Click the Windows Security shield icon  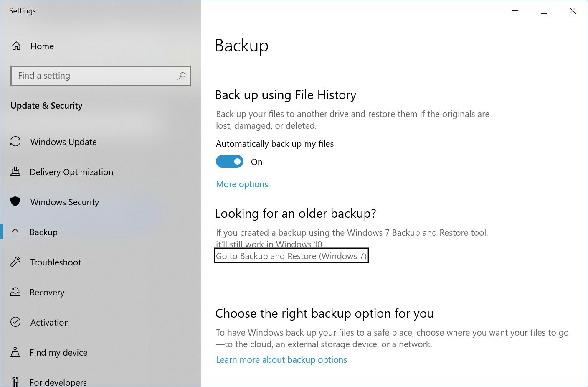pyautogui.click(x=15, y=202)
